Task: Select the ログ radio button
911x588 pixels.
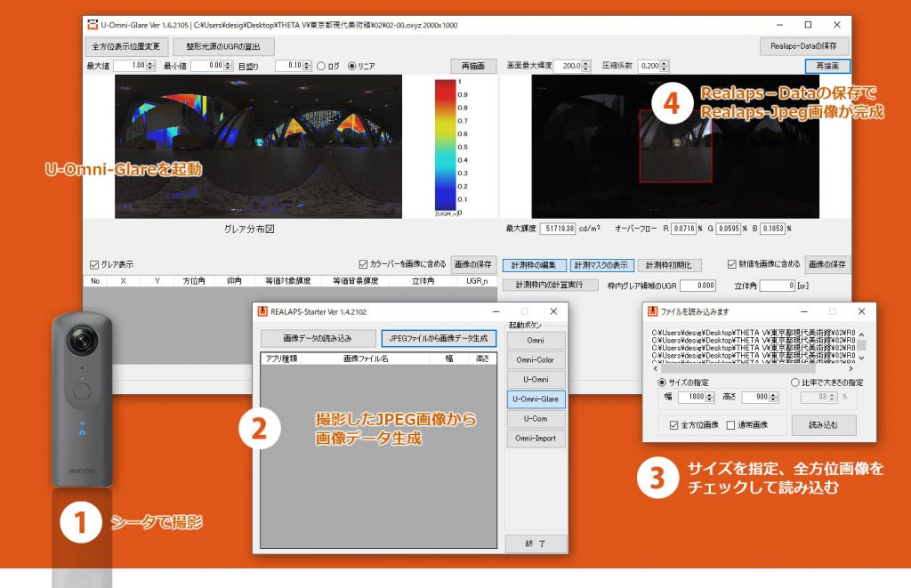Action: click(x=321, y=66)
